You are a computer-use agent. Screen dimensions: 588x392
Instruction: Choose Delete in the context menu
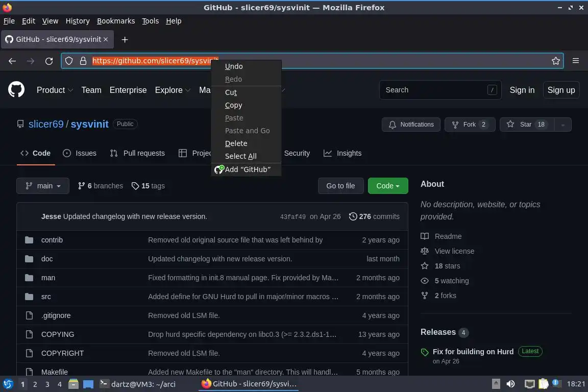(246, 143)
